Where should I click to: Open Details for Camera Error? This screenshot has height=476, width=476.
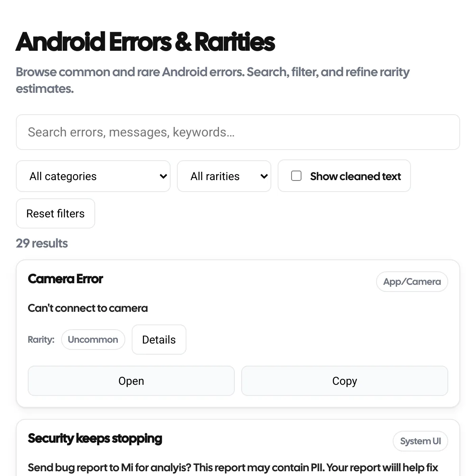pyautogui.click(x=159, y=340)
